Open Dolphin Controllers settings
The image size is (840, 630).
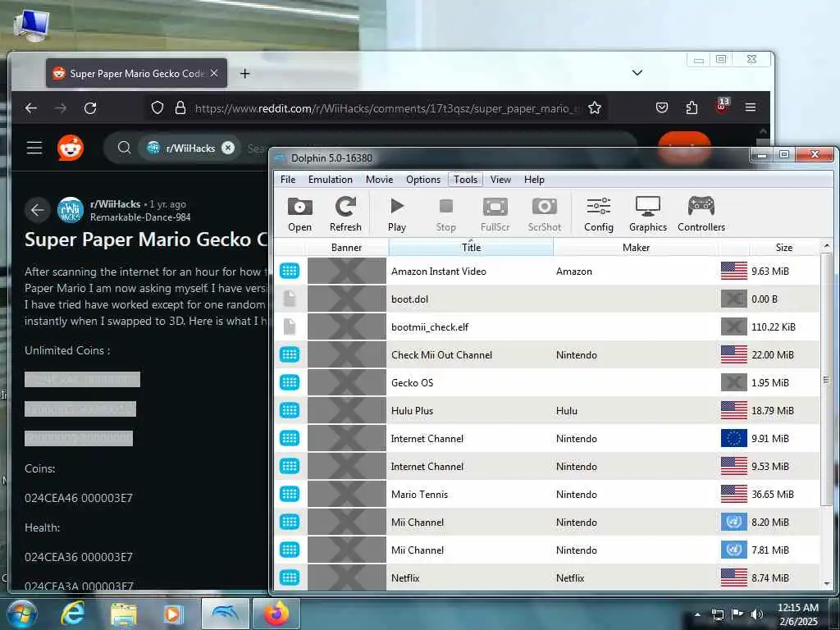701,213
